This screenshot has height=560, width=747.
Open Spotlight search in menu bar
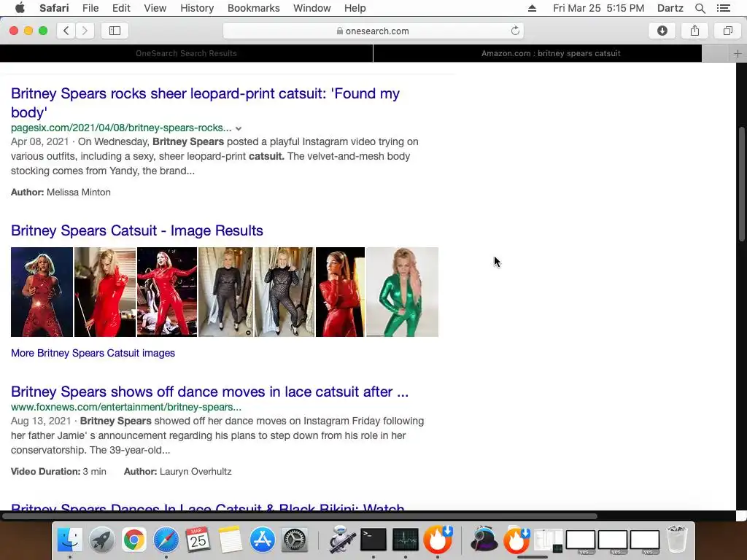pyautogui.click(x=700, y=8)
